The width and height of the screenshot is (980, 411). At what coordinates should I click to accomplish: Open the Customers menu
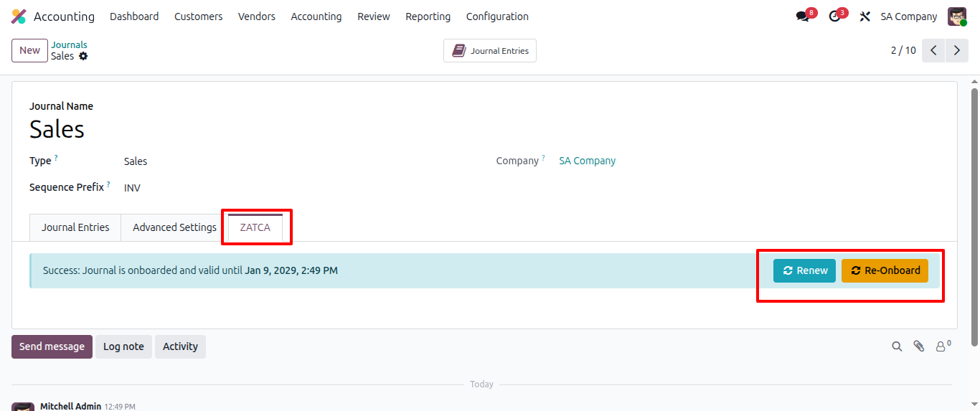(198, 16)
